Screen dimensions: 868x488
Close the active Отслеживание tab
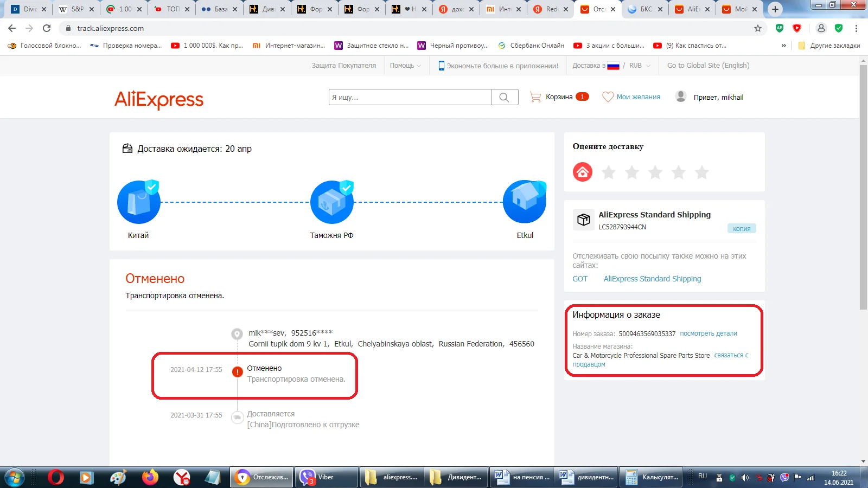pos(613,9)
